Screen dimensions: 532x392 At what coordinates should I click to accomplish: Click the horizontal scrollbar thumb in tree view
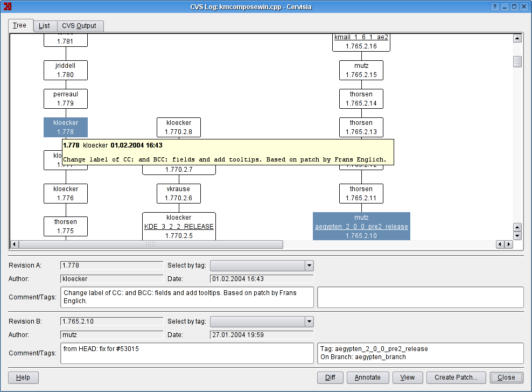point(151,244)
